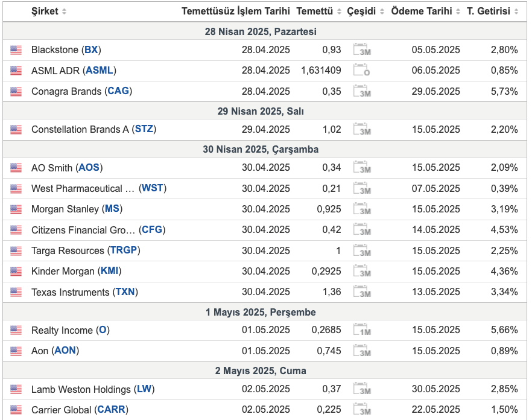This screenshot has width=532, height=420.
Task: Click the US flag next to Morgan Stanley
Action: (16, 209)
